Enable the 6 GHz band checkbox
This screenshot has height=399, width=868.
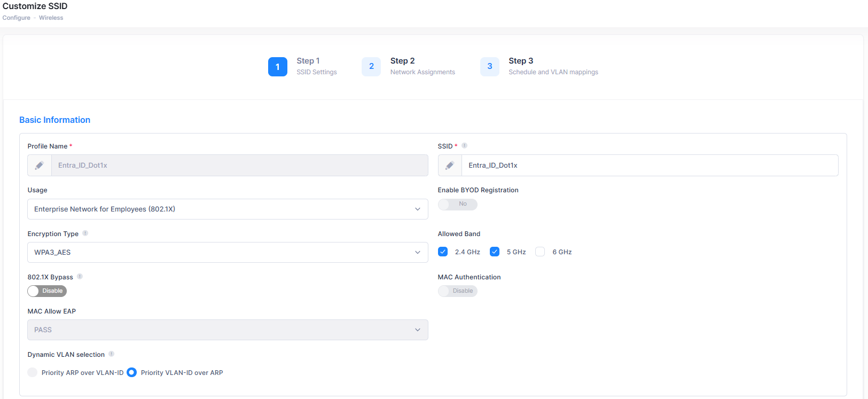[x=540, y=252]
